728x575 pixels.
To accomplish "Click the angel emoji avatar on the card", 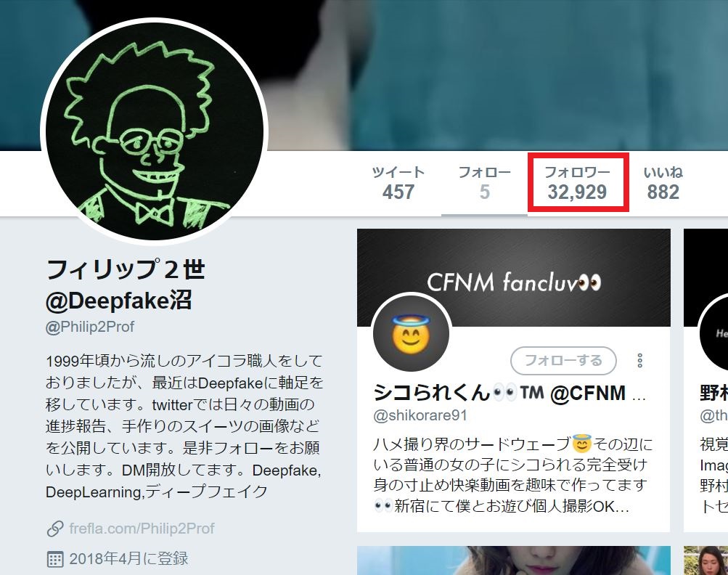I will tap(411, 333).
